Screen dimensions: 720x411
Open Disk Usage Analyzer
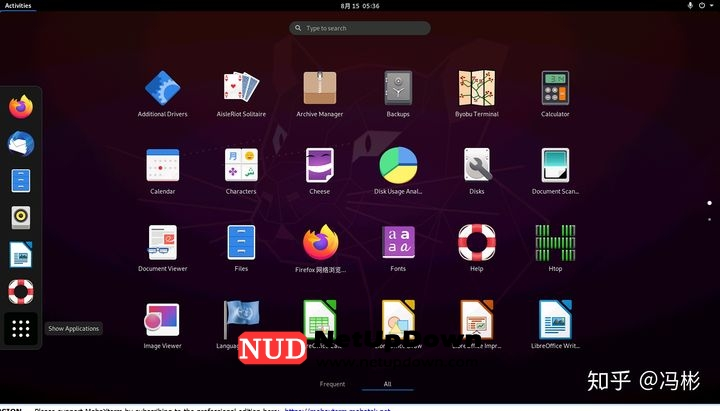pyautogui.click(x=398, y=165)
